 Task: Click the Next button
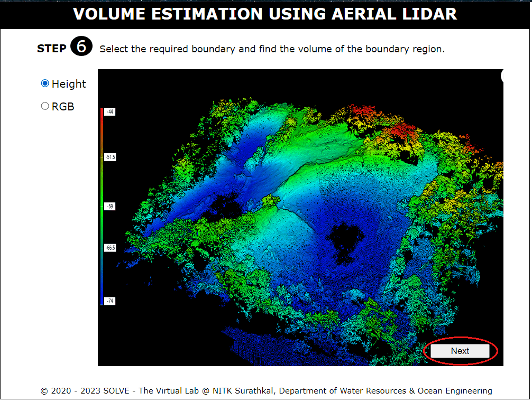pyautogui.click(x=460, y=351)
